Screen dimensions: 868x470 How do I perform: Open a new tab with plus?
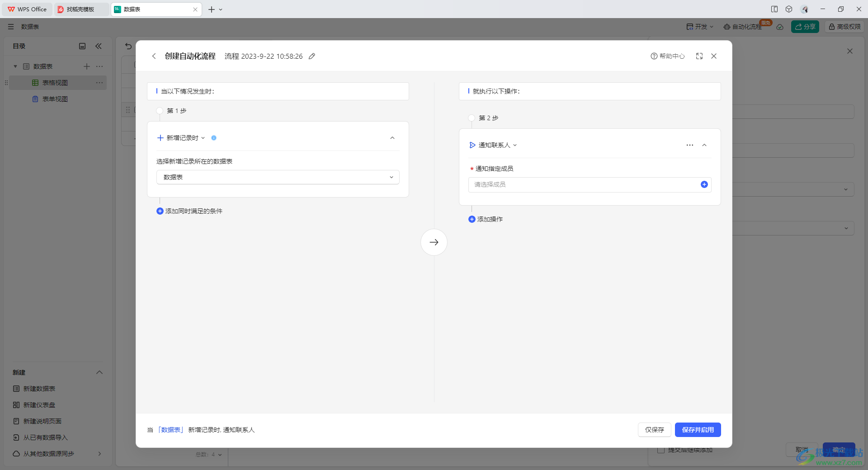coord(211,9)
